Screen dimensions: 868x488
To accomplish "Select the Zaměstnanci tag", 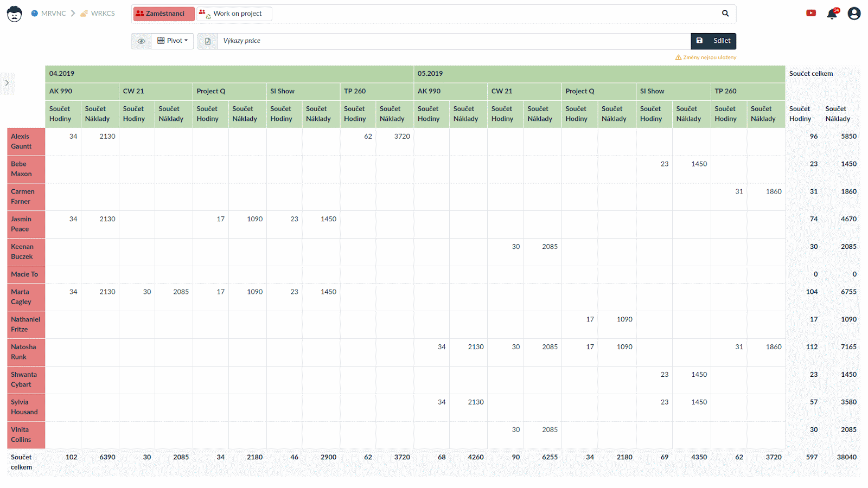I will pos(164,14).
